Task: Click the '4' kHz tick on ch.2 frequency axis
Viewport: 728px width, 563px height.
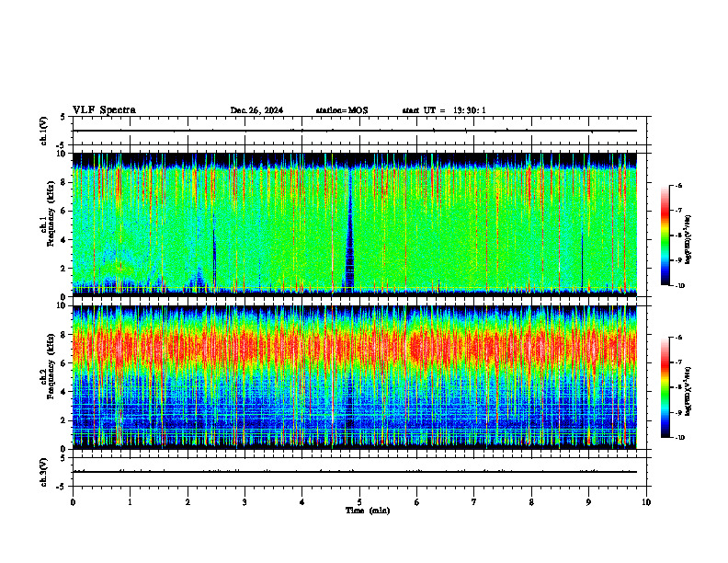Action: 64,392
